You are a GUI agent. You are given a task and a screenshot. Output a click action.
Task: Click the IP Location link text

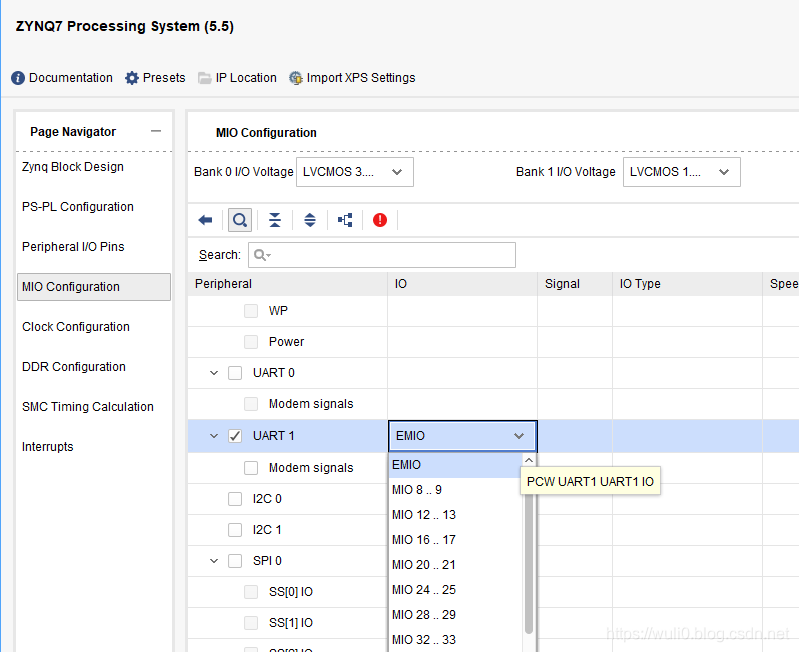[246, 78]
